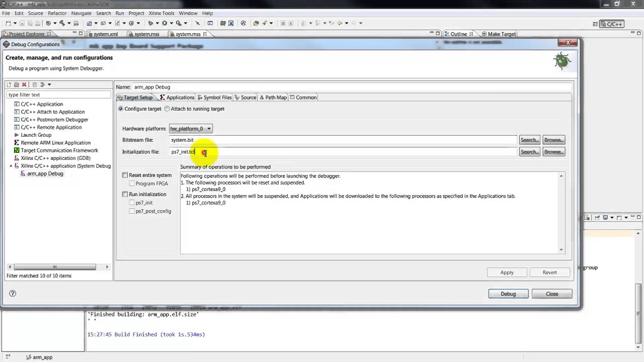Click Duplicate launch configuration icon
Image resolution: width=644 pixels, height=362 pixels.
17,84
